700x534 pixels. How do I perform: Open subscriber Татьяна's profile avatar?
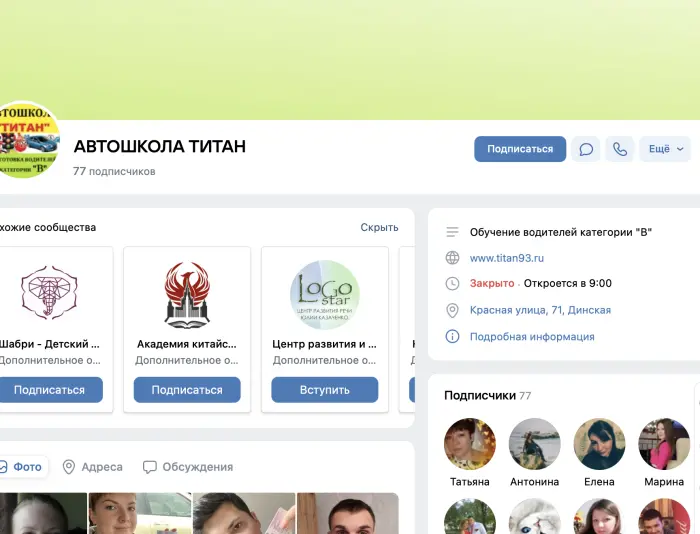pyautogui.click(x=470, y=444)
